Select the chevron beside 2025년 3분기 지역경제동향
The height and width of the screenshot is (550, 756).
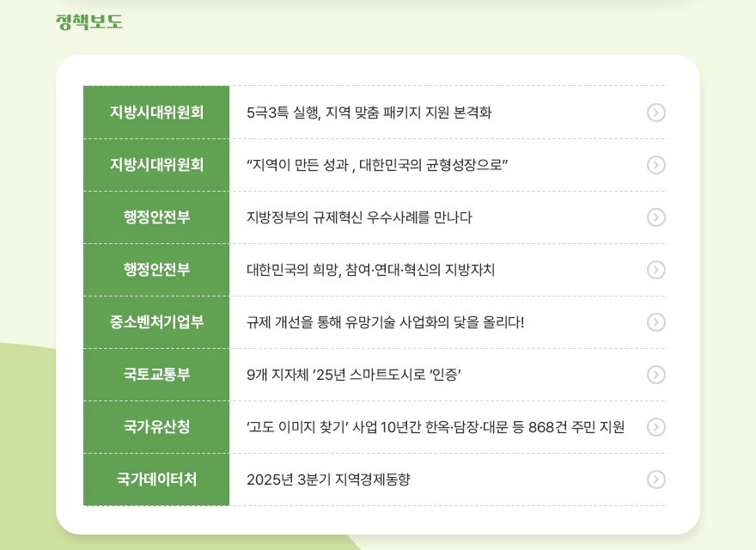tap(656, 480)
